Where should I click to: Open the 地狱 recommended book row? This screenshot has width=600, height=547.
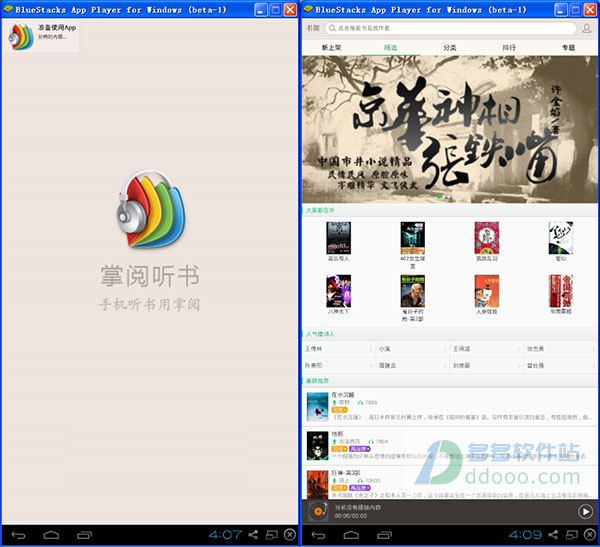450,446
